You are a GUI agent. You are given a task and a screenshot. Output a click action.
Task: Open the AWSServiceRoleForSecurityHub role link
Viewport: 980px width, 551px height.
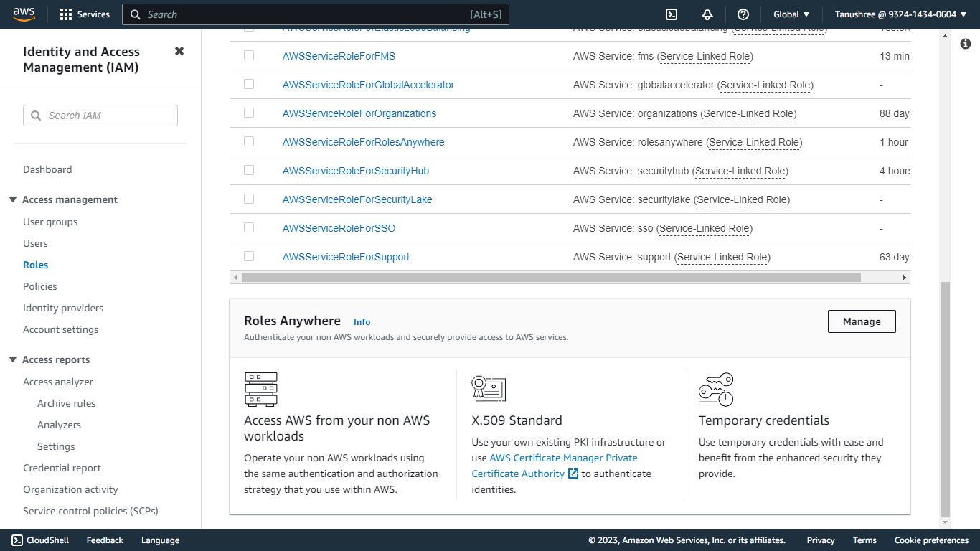pos(356,171)
